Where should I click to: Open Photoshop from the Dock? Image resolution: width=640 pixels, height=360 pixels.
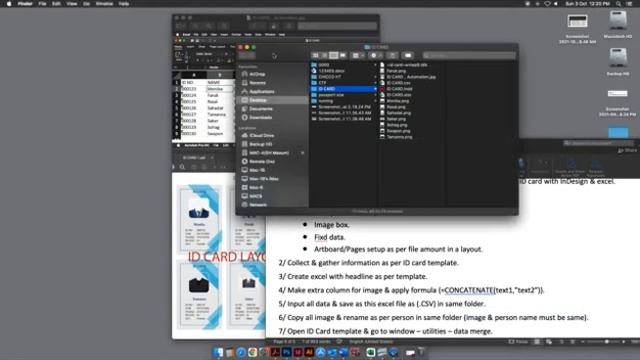click(287, 352)
